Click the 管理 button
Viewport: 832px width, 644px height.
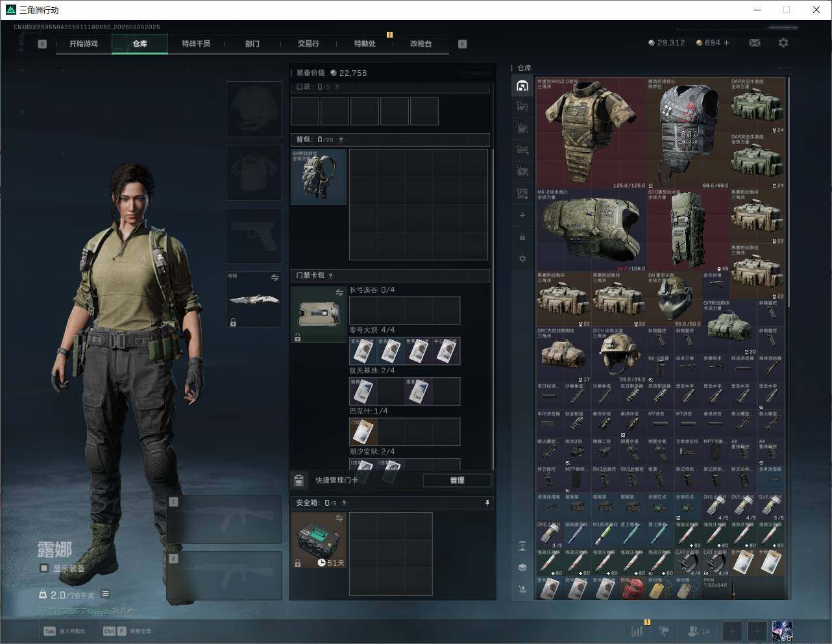click(457, 480)
